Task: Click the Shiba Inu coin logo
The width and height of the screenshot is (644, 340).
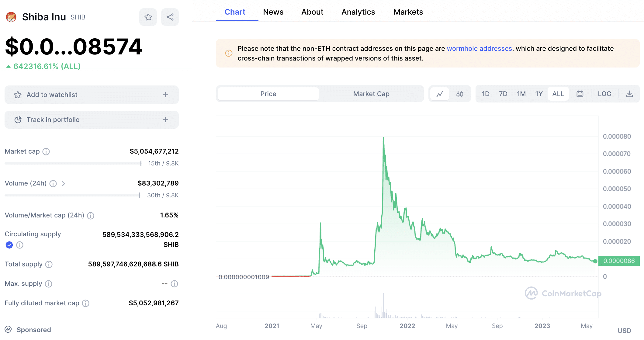Action: pos(11,17)
